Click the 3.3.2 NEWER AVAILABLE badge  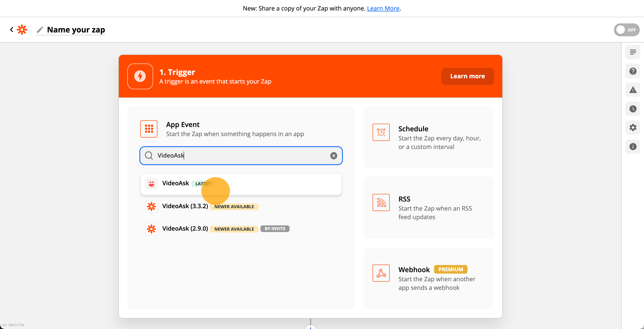tap(234, 207)
